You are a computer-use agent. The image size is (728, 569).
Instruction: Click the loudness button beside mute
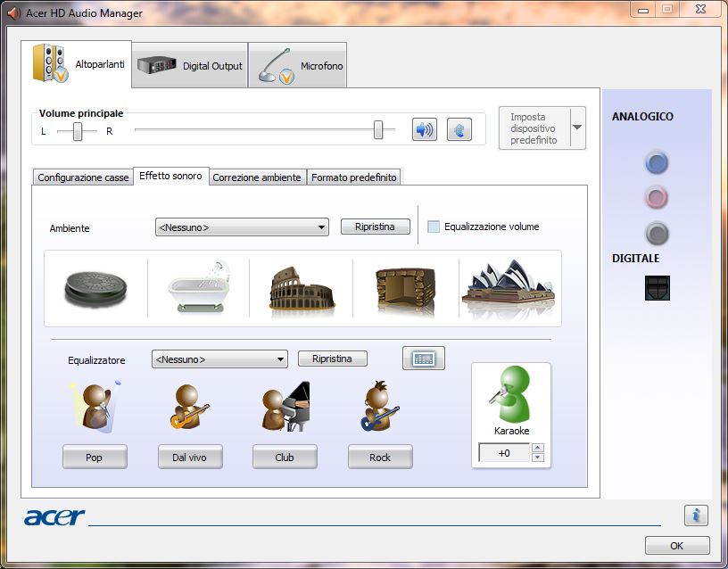pos(459,129)
